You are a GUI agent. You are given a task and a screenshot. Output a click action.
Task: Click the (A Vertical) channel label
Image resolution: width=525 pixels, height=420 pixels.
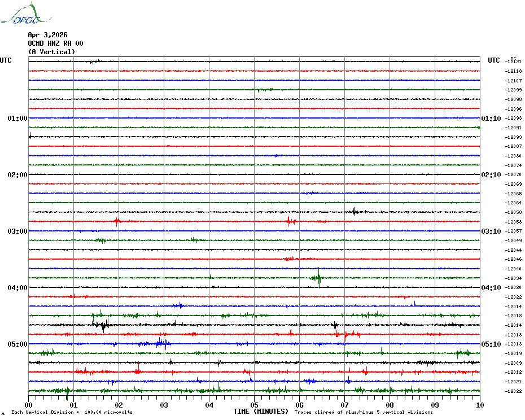(51, 52)
